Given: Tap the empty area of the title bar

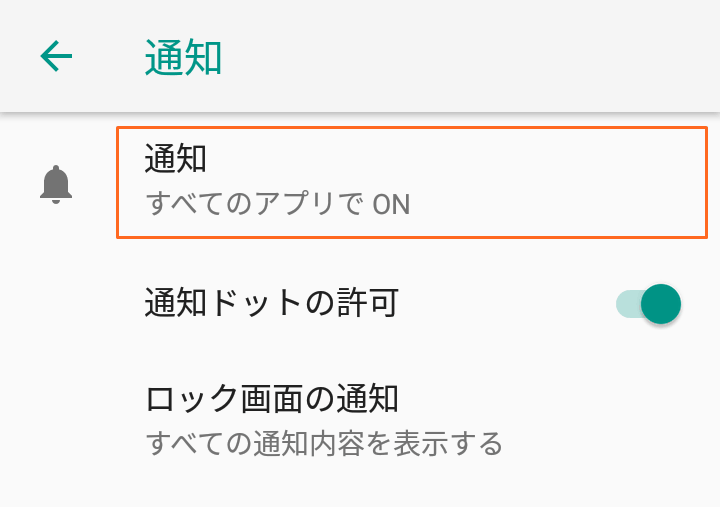Looking at the screenshot, I should (x=468, y=56).
